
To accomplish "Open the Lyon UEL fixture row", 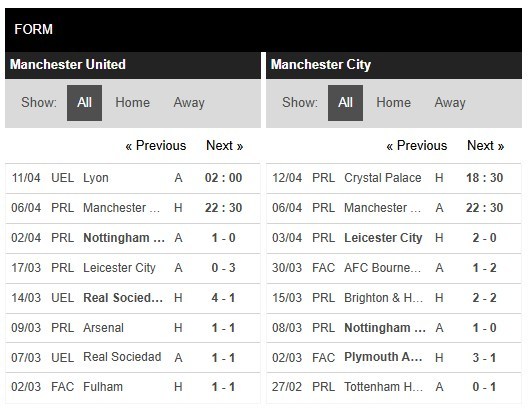I will [133, 178].
